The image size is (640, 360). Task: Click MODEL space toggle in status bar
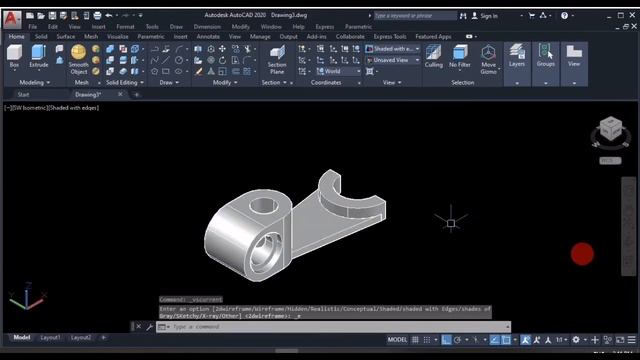[397, 340]
